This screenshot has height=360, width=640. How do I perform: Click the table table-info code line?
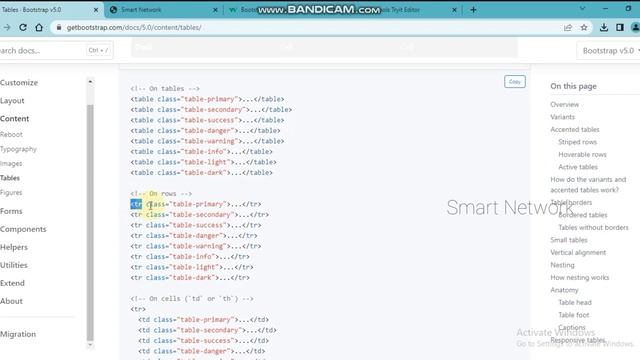click(202, 151)
